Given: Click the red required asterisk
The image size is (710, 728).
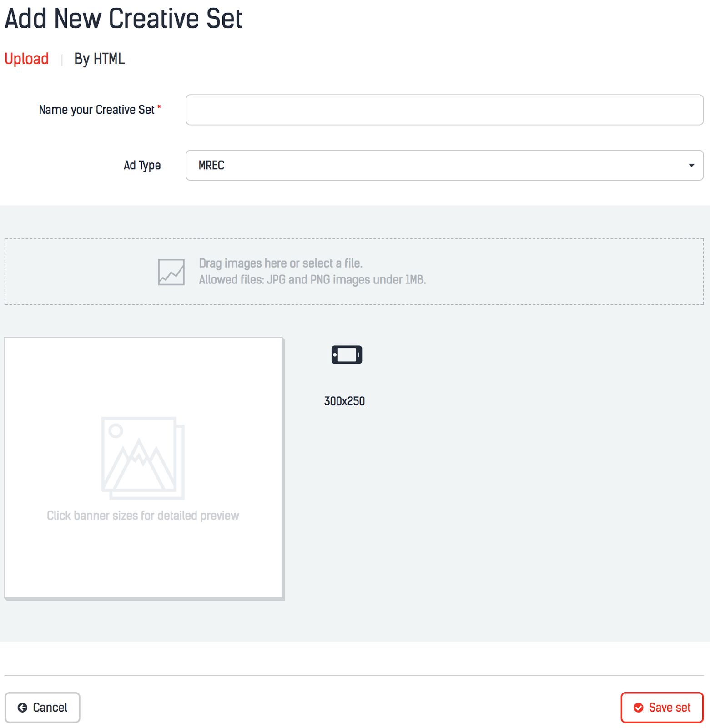Looking at the screenshot, I should 159,107.
